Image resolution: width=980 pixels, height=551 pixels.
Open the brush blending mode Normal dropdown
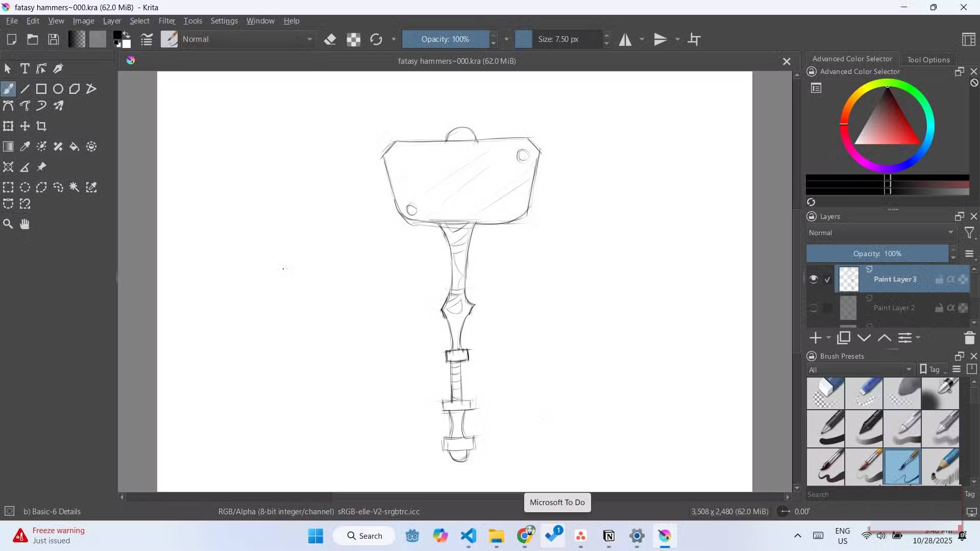click(x=248, y=39)
